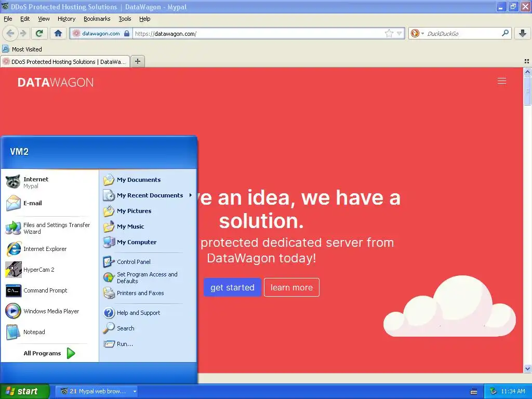Open Control Panel

pyautogui.click(x=148, y=262)
